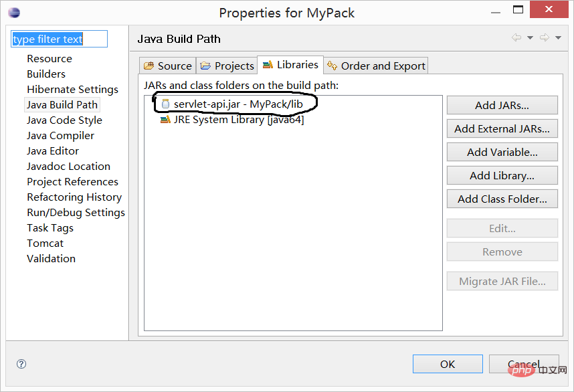The image size is (574, 392).
Task: Select the servlet-api.jar library entry
Action: [238, 104]
